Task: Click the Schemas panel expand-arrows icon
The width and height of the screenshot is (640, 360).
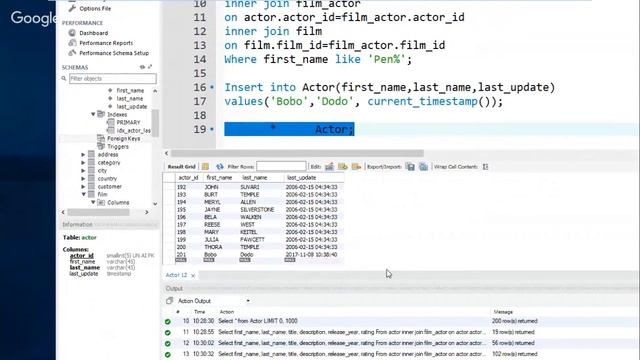Action: click(x=150, y=67)
